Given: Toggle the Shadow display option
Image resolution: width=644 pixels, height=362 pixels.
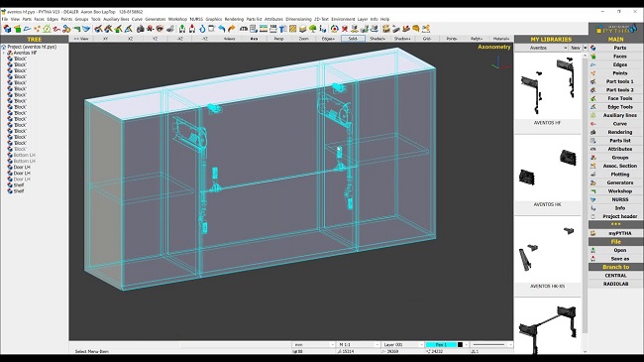Looking at the screenshot, I should coord(402,39).
